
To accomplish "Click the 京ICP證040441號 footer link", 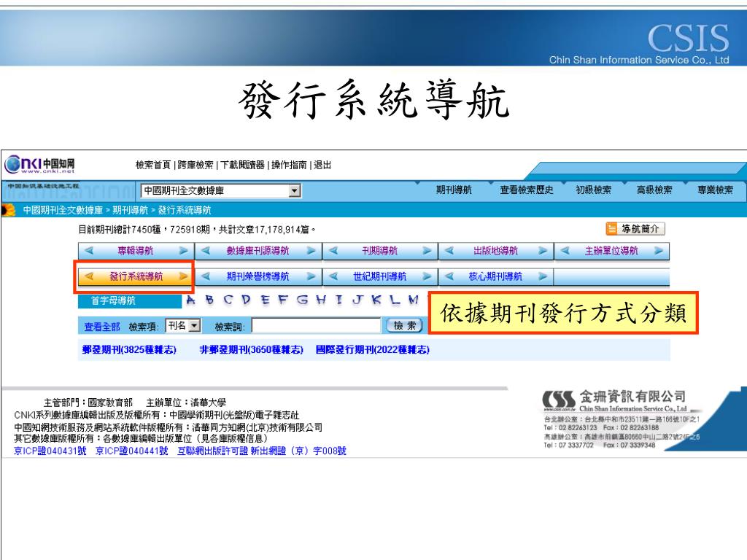I will click(132, 451).
